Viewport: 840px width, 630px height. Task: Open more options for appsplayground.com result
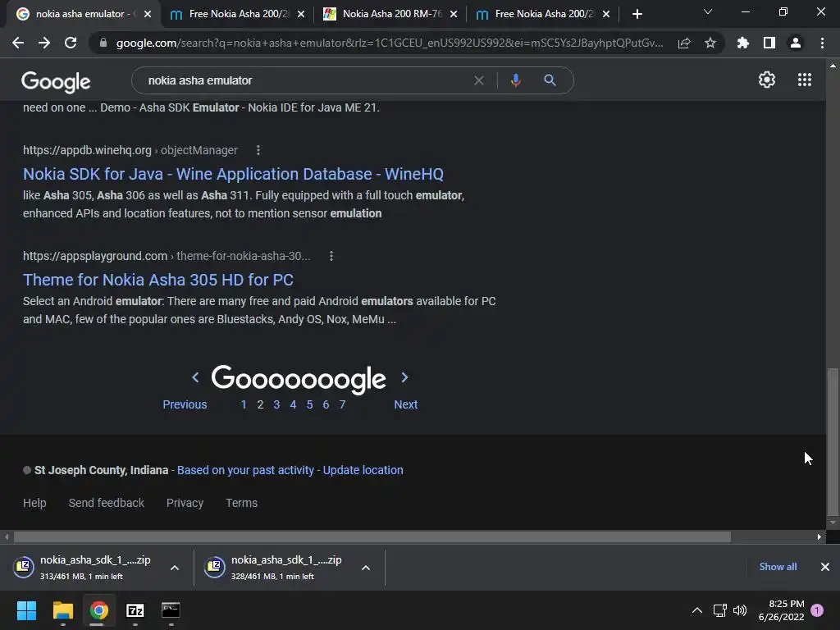(x=331, y=256)
